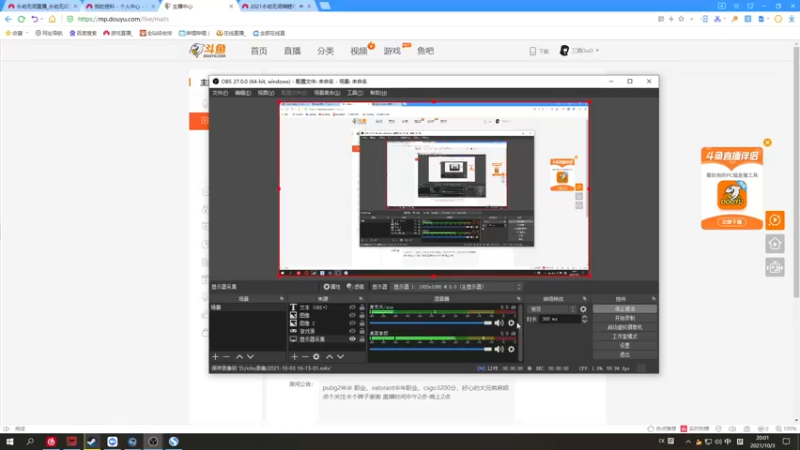Image resolution: width=800 pixels, height=450 pixels.
Task: Toggle visibility of the first image source
Action: (352, 315)
